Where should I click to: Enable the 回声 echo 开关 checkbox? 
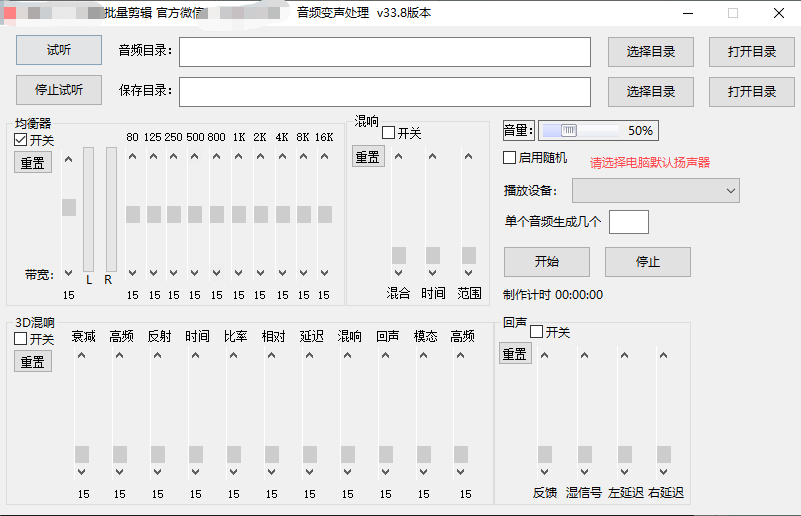(537, 332)
